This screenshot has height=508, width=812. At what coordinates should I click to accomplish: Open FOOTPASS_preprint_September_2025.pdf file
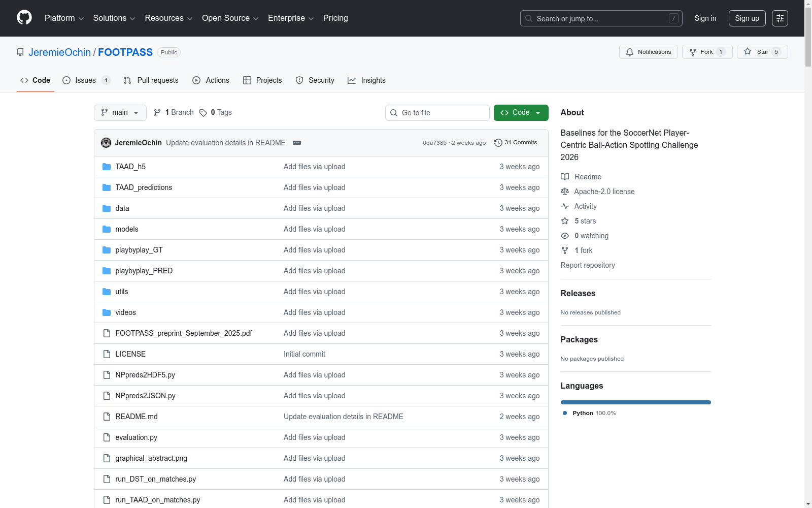pyautogui.click(x=184, y=333)
